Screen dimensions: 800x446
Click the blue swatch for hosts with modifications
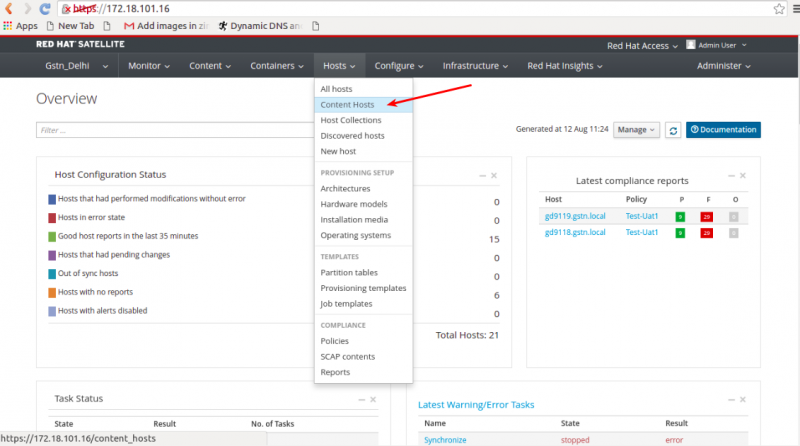coord(52,199)
